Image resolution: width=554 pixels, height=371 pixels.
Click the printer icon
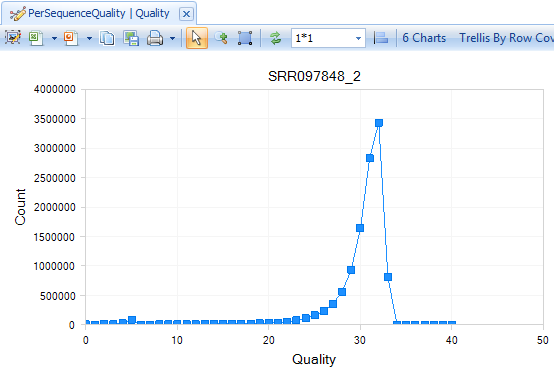[155, 38]
